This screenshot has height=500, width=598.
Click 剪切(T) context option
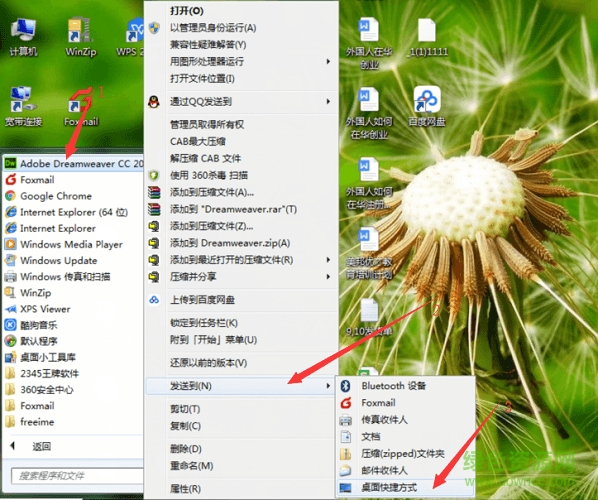[x=241, y=409]
